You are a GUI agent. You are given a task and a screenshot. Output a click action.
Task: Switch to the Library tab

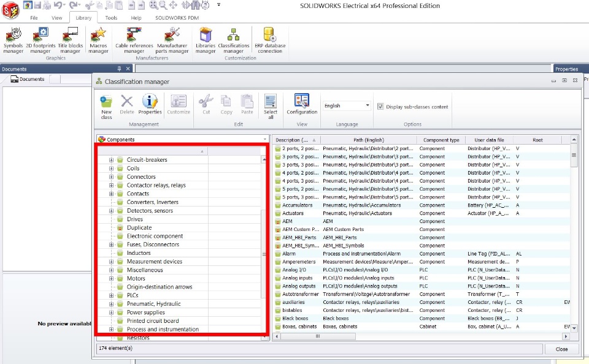83,18
